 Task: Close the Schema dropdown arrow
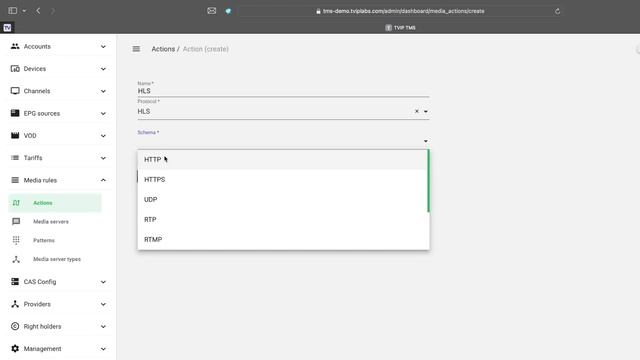pyautogui.click(x=426, y=141)
